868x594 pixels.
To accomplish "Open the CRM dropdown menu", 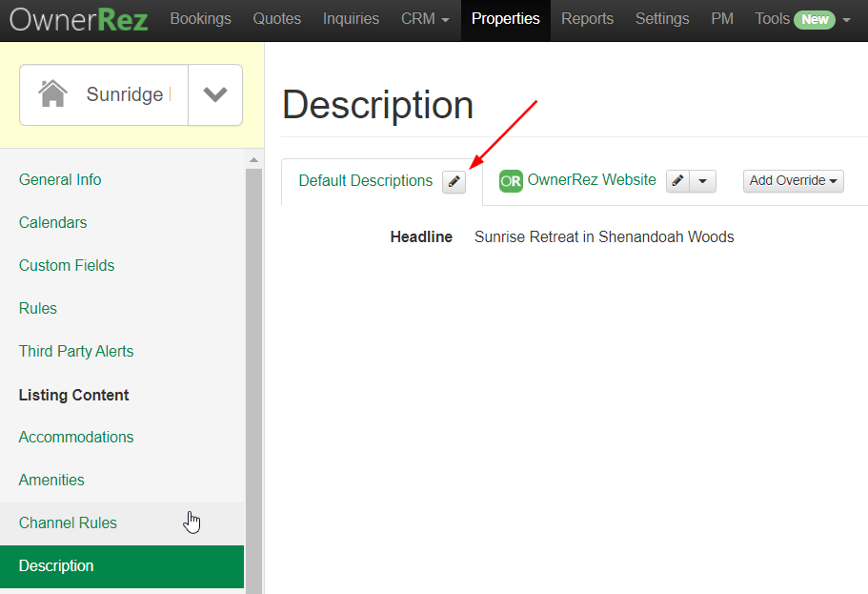I will [x=424, y=18].
